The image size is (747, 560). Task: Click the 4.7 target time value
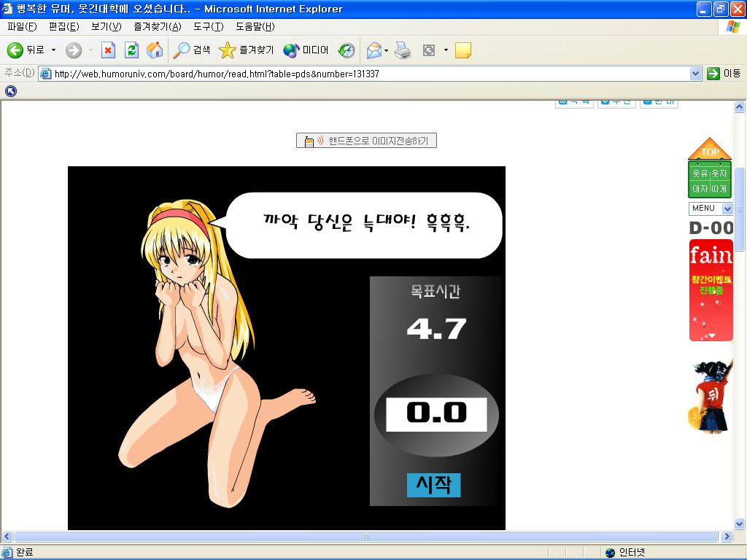pos(436,329)
